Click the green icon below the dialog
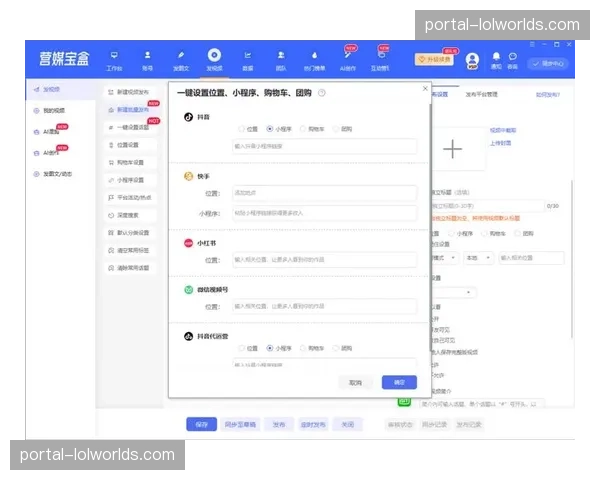Viewport: 600px width, 480px height. pyautogui.click(x=404, y=402)
